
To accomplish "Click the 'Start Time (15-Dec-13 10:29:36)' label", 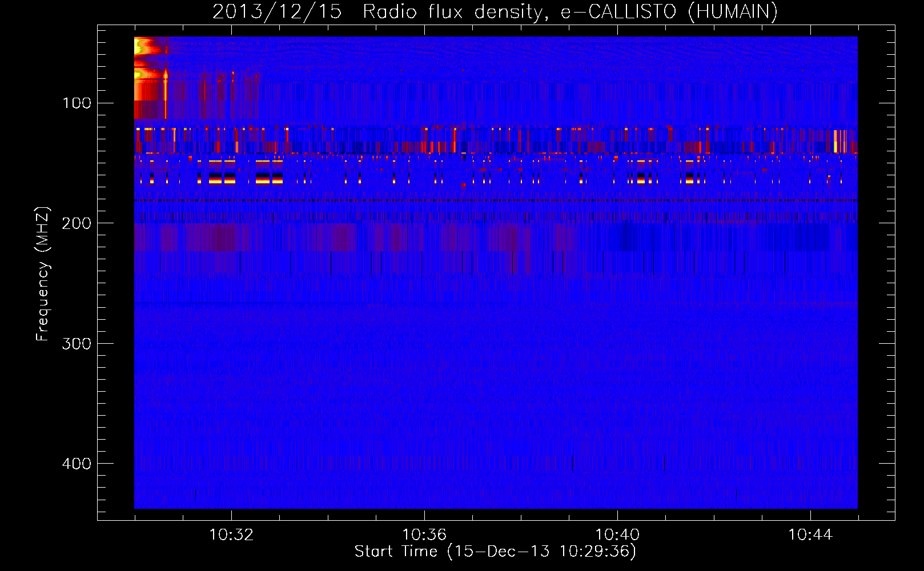I will [x=495, y=552].
